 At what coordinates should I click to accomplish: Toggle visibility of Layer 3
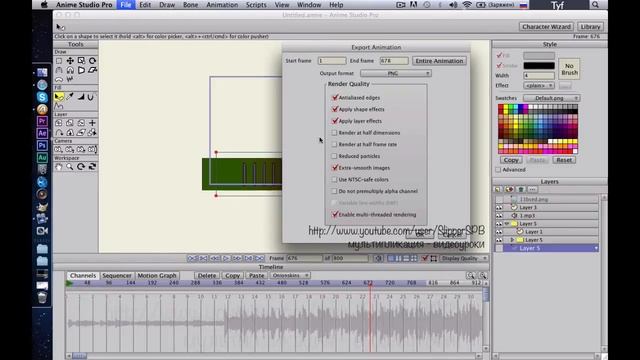[499, 207]
